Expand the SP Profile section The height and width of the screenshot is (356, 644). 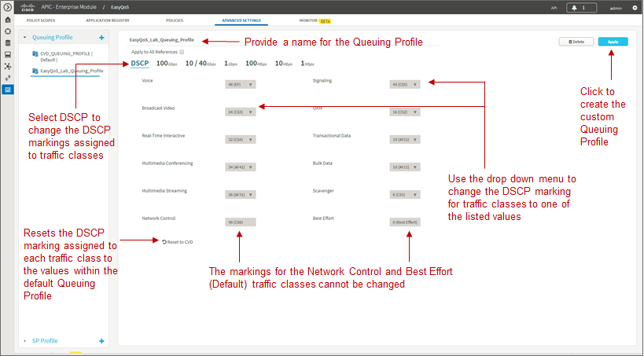click(24, 341)
